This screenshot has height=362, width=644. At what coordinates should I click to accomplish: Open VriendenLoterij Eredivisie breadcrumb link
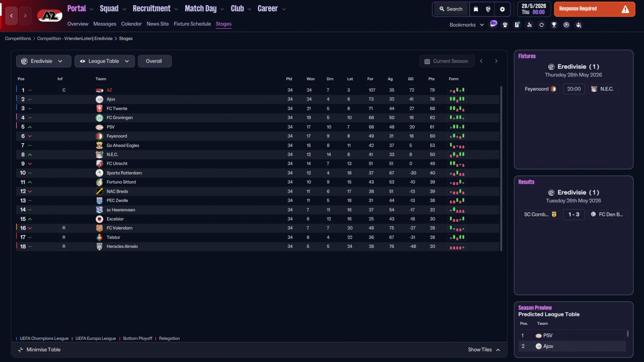[x=75, y=39]
